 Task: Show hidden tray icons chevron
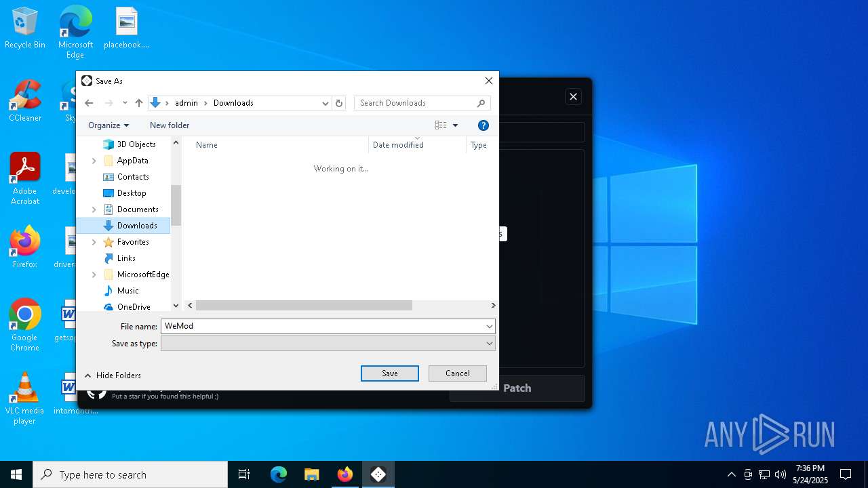click(x=731, y=474)
